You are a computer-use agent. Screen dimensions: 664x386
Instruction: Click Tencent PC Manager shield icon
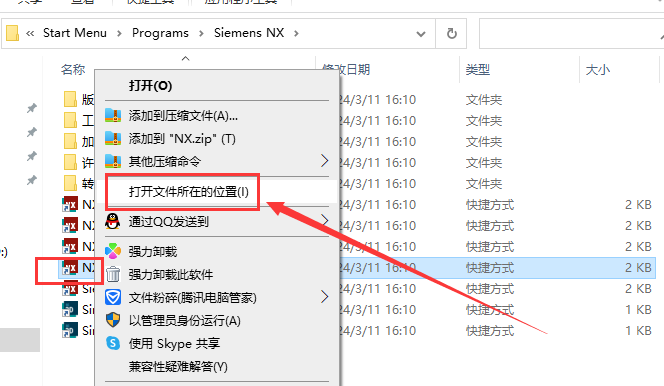coord(113,297)
